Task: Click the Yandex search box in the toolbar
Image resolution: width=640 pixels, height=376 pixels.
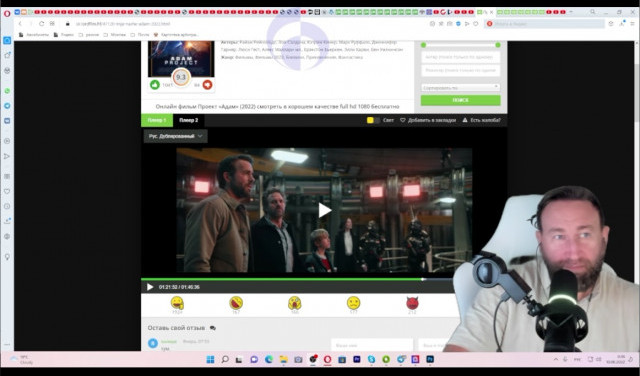Action: pyautogui.click(x=544, y=24)
